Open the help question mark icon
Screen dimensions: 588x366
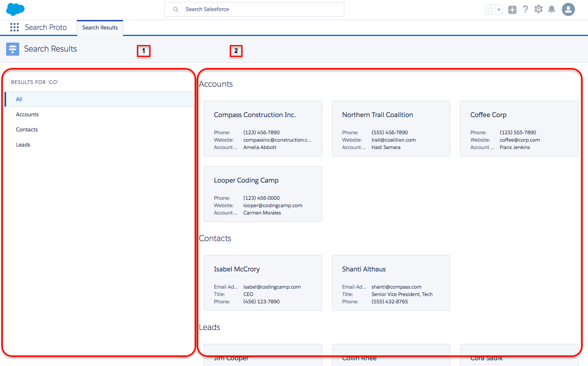[x=525, y=9]
